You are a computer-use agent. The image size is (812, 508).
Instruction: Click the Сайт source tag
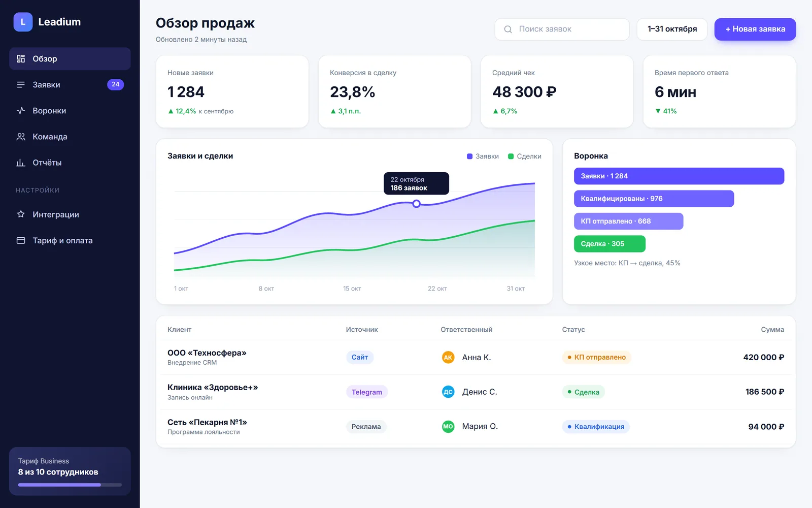[x=360, y=357]
